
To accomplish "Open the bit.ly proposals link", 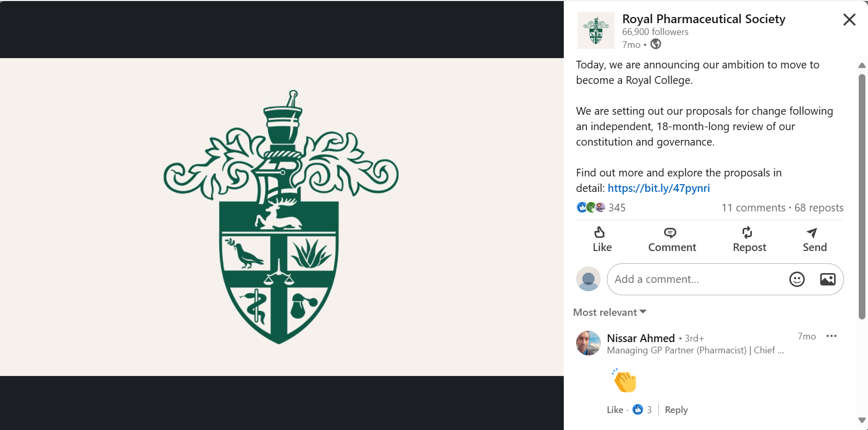I will coord(658,188).
